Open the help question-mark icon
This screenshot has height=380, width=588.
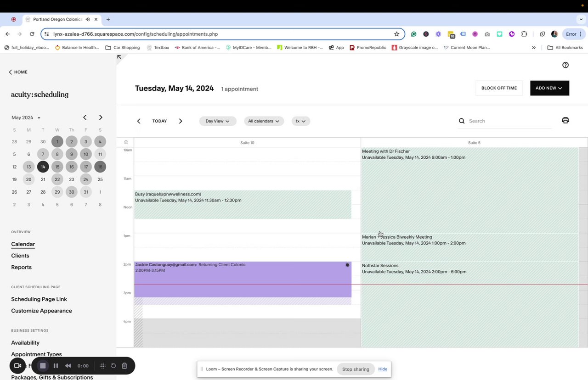point(565,65)
